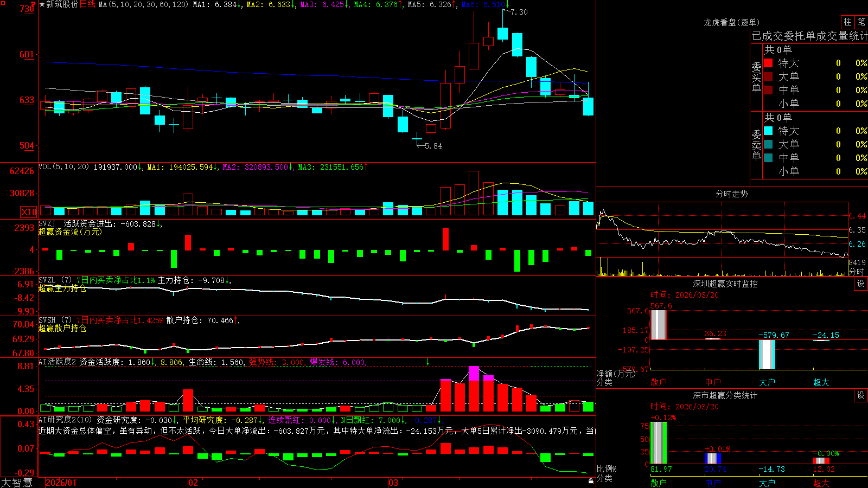Click 主力持仓: -9.708 value
Viewport: 868px width, 488px height.
coord(194,280)
